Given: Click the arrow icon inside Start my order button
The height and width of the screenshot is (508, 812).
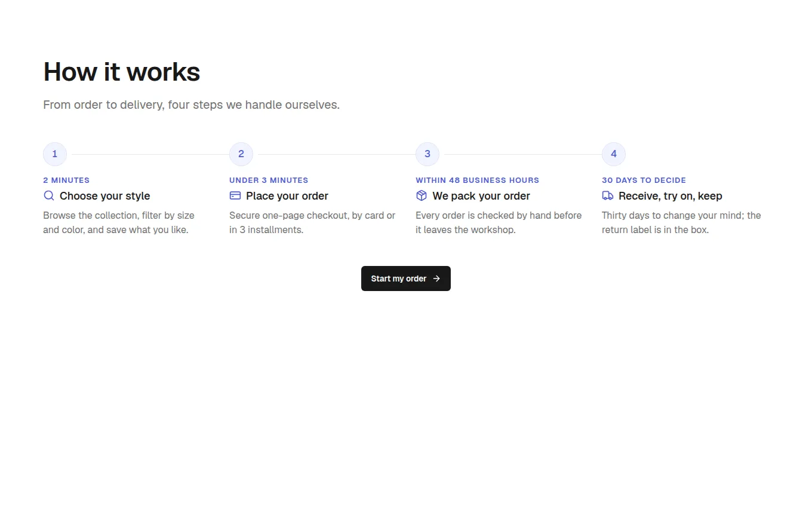Looking at the screenshot, I should tap(436, 279).
